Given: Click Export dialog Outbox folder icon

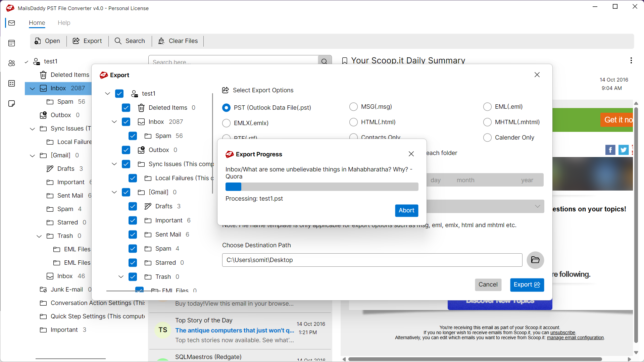Looking at the screenshot, I should click(141, 150).
